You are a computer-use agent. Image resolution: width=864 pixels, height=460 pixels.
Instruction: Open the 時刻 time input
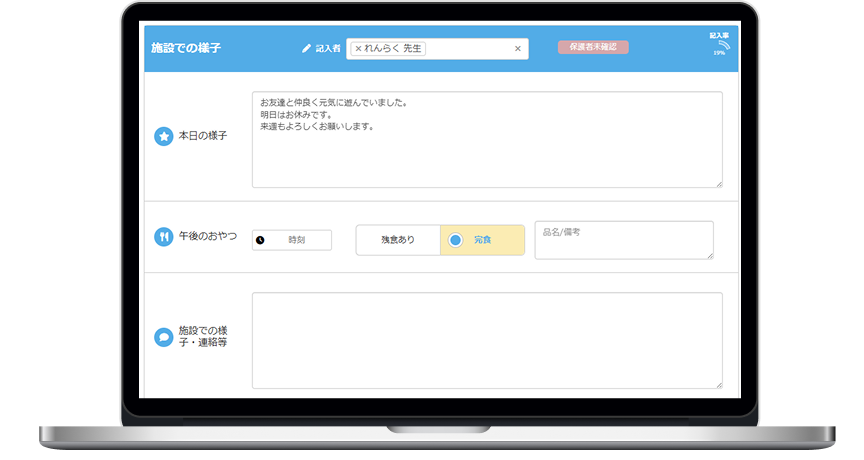(292, 240)
